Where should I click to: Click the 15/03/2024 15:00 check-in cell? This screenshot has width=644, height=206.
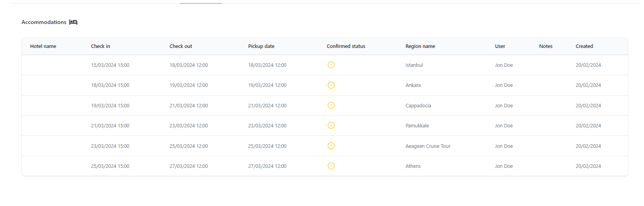[110, 65]
